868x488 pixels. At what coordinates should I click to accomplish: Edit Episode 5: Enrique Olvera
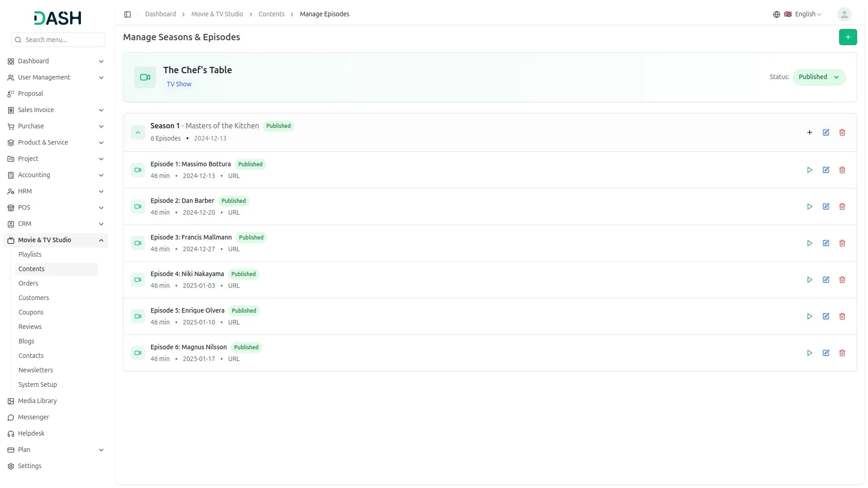(x=826, y=316)
